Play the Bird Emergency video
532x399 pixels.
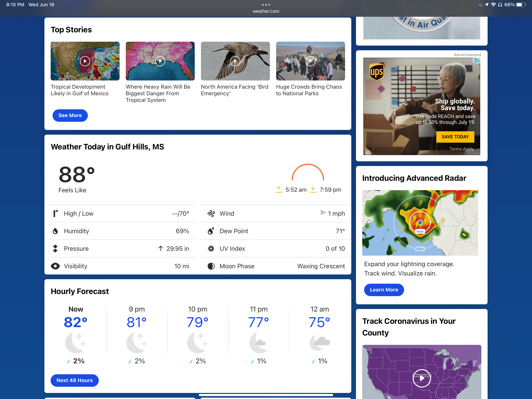coord(235,61)
